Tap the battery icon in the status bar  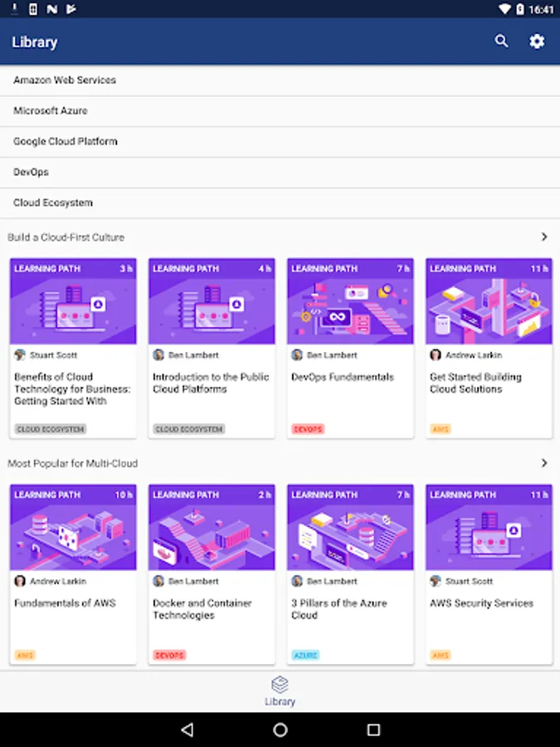tap(520, 9)
